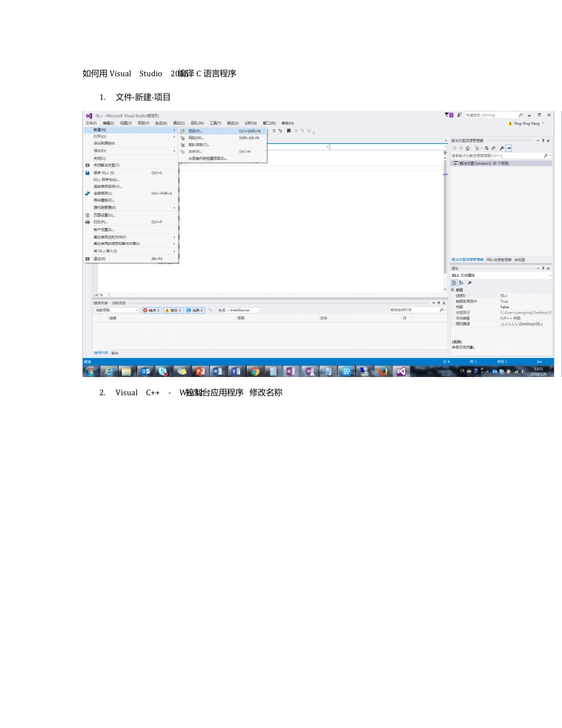
Task: Open the 工具(T) menu
Action: [215, 123]
